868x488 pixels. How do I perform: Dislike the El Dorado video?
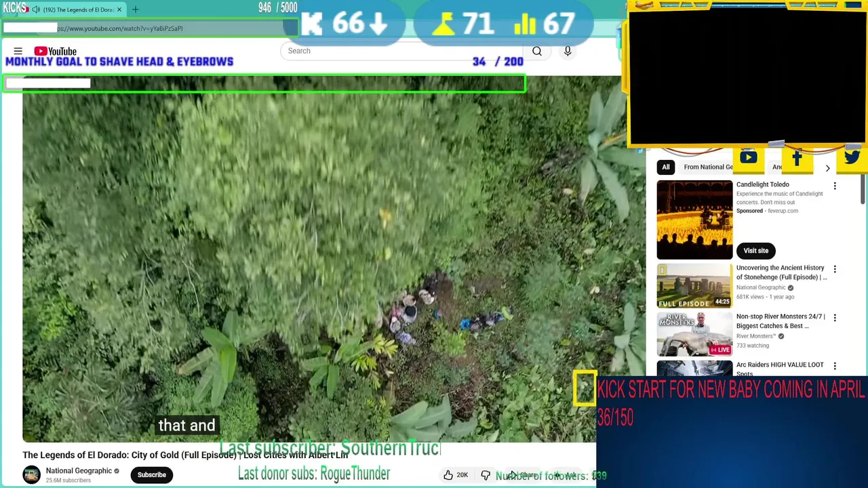(x=486, y=475)
